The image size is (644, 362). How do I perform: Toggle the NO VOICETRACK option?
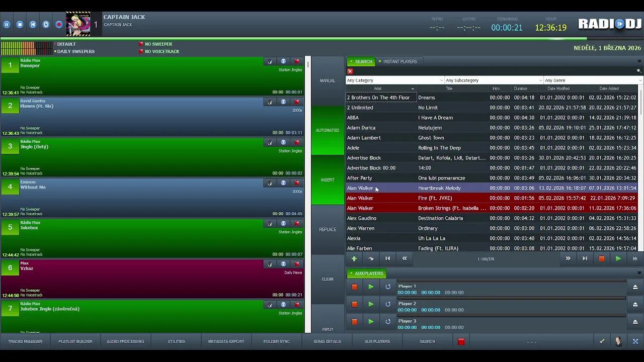(x=159, y=51)
